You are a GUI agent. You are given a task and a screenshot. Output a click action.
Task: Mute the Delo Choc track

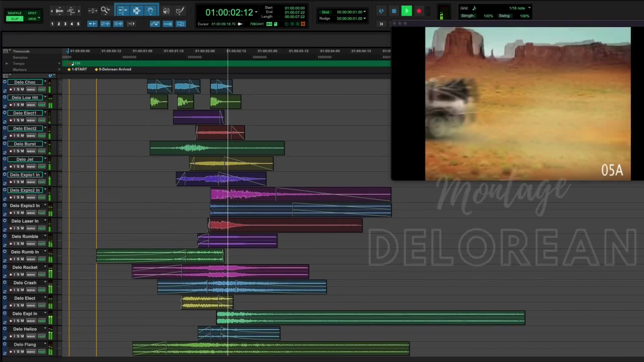(x=22, y=89)
